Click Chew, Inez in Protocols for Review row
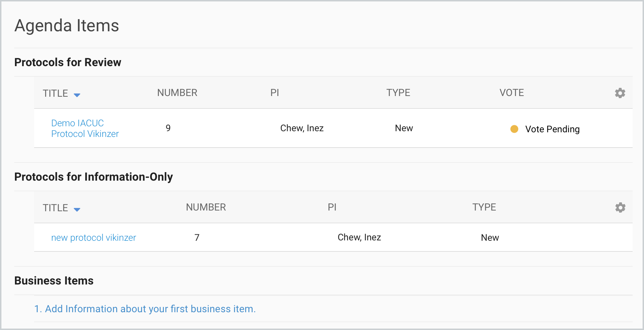 pos(302,128)
